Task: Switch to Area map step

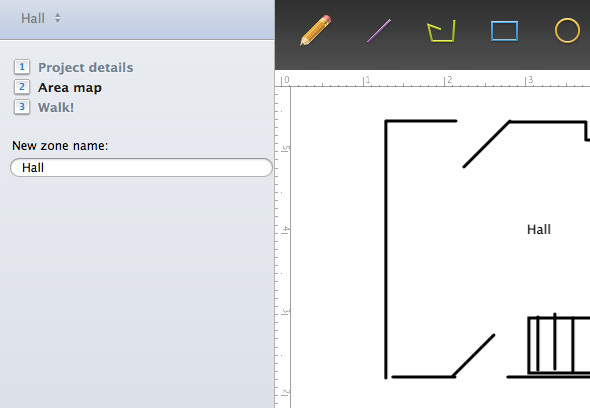Action: [70, 87]
